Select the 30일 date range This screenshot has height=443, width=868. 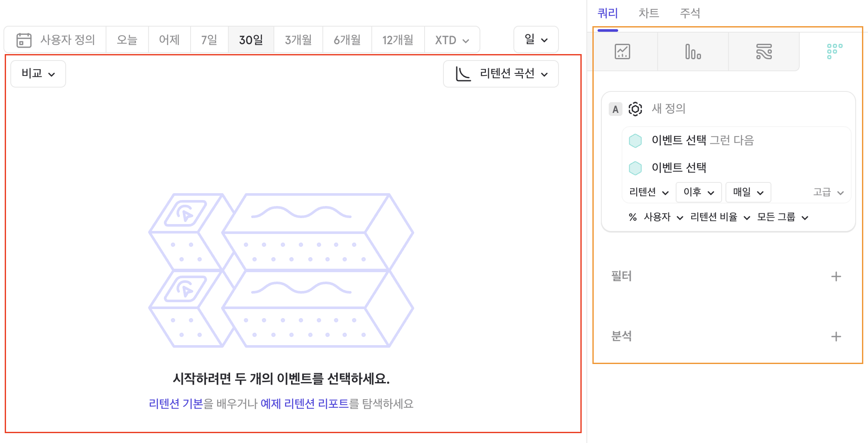(x=251, y=40)
